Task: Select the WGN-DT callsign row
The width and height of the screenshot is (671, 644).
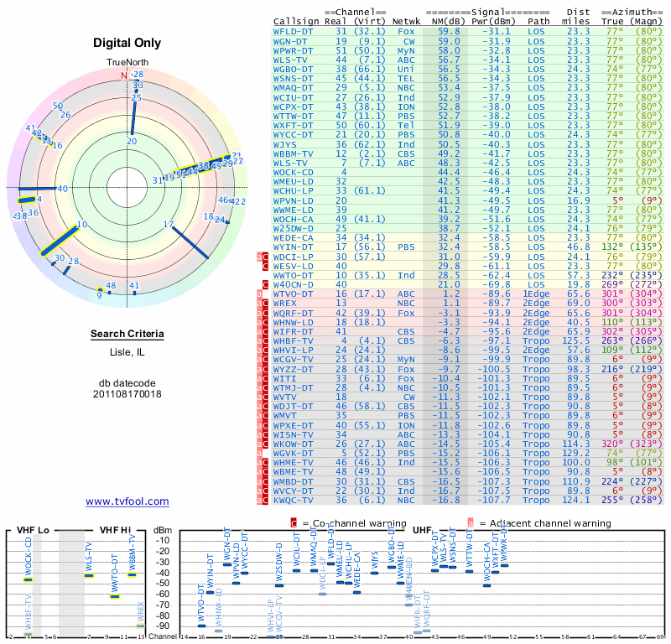Action: point(289,40)
